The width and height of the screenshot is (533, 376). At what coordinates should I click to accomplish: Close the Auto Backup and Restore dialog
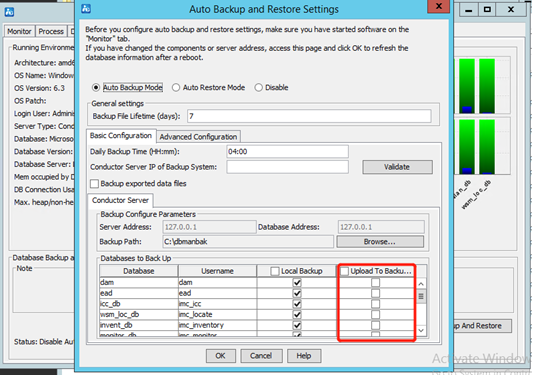(x=439, y=6)
